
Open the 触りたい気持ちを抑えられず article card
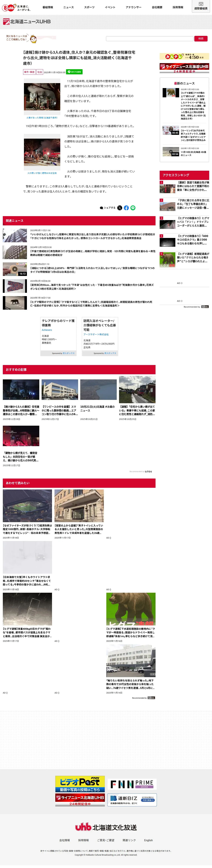tap(131, 670)
